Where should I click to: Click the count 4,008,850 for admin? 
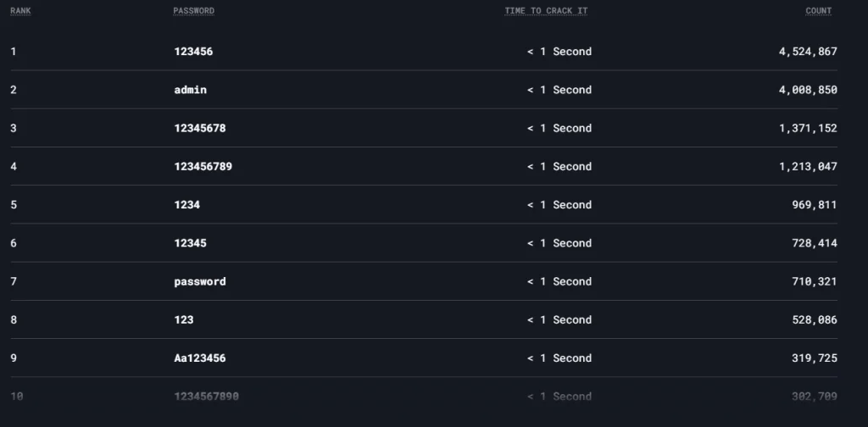click(x=808, y=90)
